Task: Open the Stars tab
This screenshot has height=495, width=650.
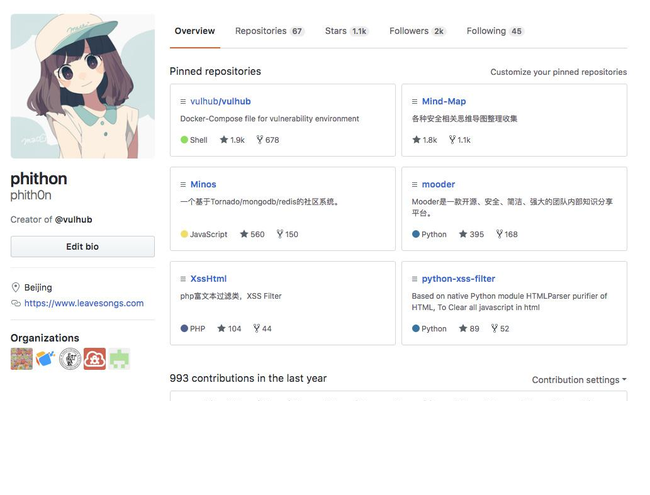Action: [347, 31]
